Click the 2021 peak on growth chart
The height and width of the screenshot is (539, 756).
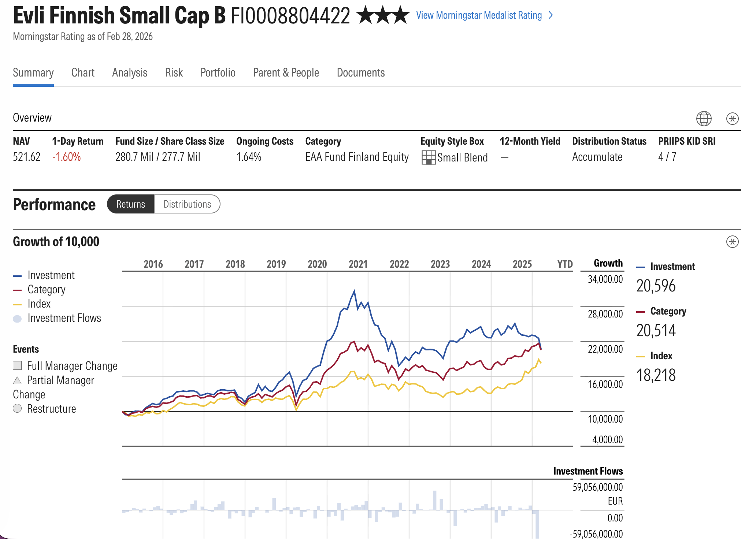pyautogui.click(x=354, y=291)
